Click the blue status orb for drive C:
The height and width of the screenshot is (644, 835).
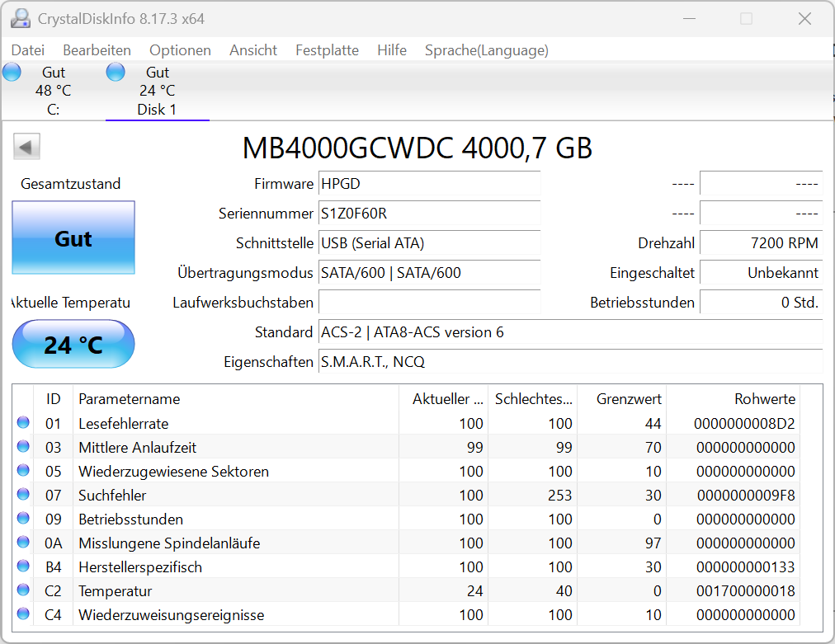coord(12,72)
